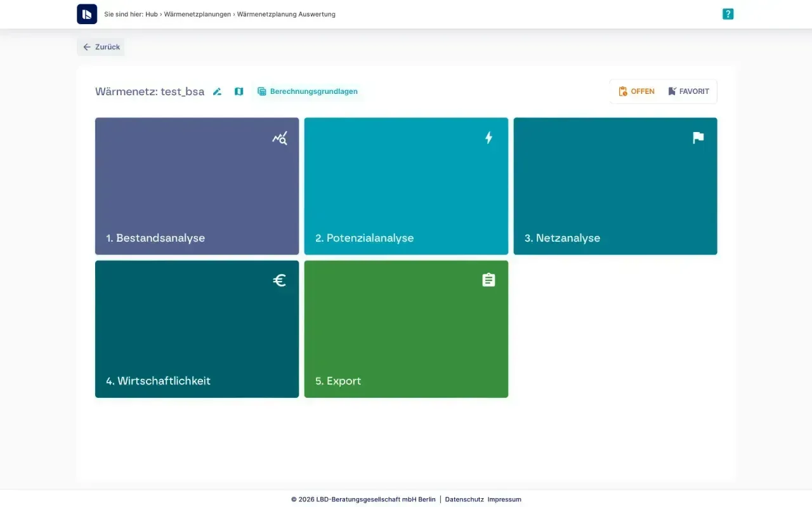Open 1. Bestandsanalyse
Viewport: 812px width, 507px height.
coord(197,186)
